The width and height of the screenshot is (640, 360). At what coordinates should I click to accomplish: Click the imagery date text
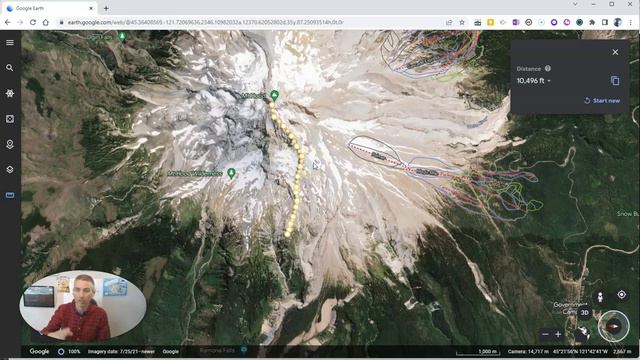pyautogui.click(x=121, y=351)
